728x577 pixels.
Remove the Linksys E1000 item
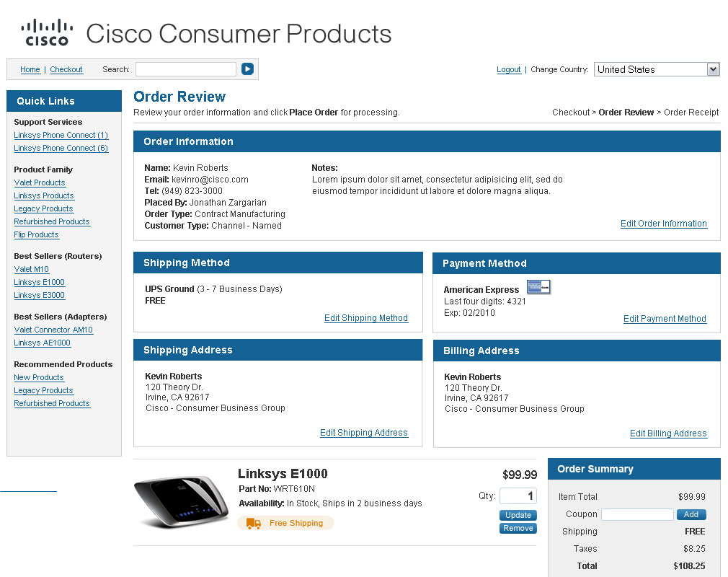click(518, 529)
